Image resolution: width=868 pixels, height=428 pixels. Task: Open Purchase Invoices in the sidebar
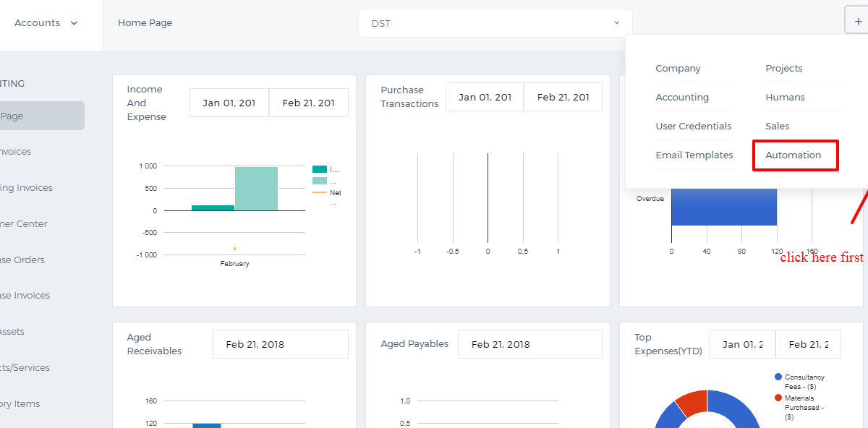click(25, 296)
